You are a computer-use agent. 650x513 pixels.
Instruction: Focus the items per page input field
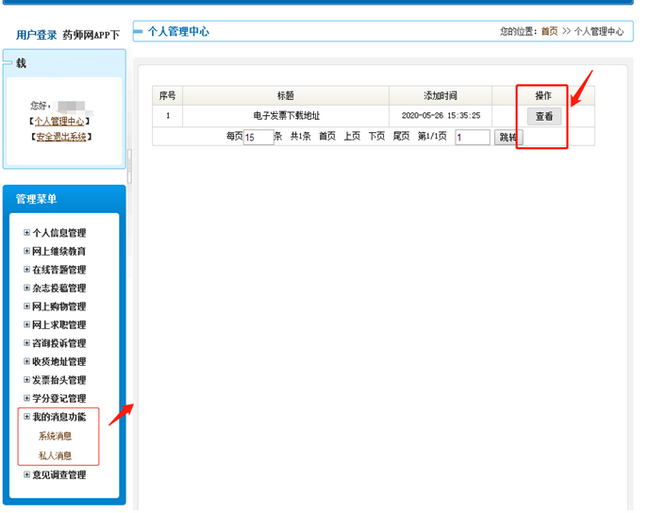pyautogui.click(x=258, y=137)
